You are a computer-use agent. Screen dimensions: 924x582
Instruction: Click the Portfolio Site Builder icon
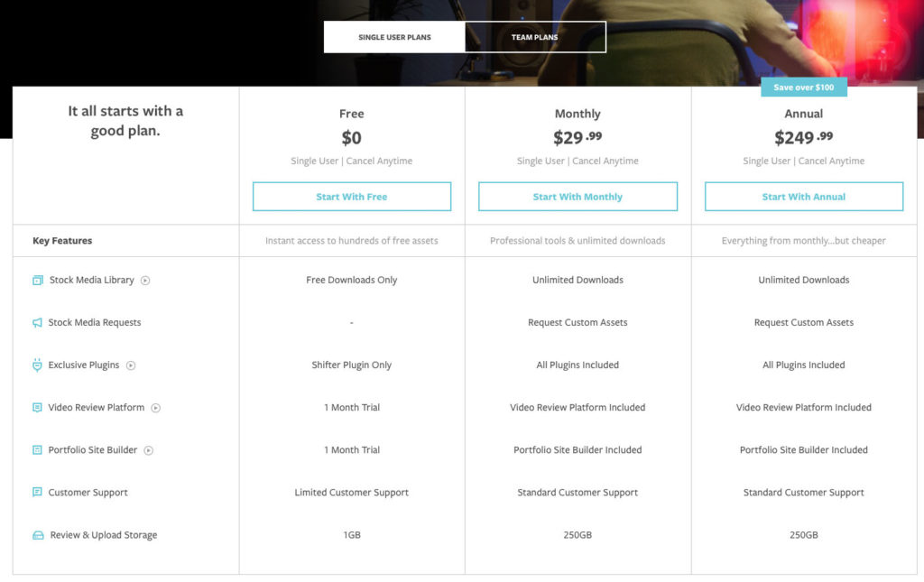38,450
